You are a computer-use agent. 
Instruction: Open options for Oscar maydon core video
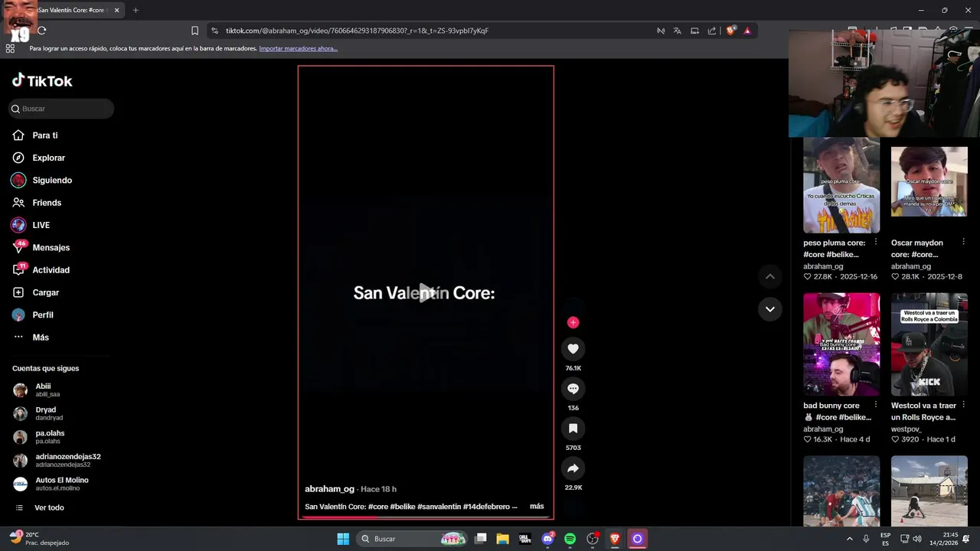pyautogui.click(x=964, y=242)
